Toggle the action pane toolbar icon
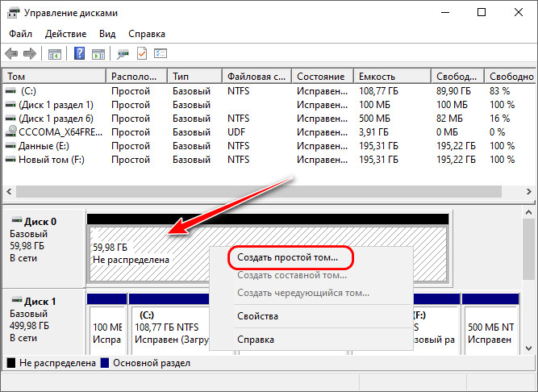Viewport: 538px width, 392px height. 98,54
